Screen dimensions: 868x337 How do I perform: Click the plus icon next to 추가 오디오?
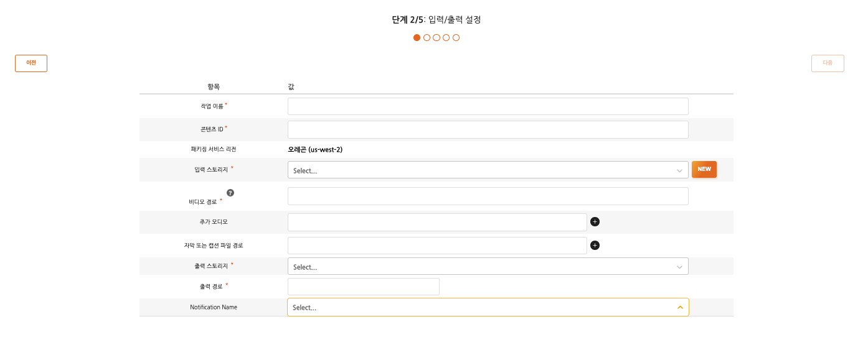595,222
